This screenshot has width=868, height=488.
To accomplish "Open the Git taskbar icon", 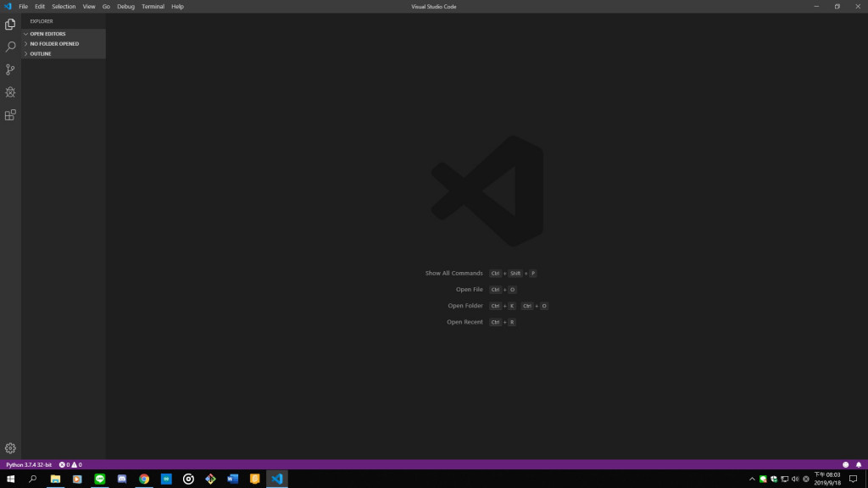I will [x=210, y=480].
